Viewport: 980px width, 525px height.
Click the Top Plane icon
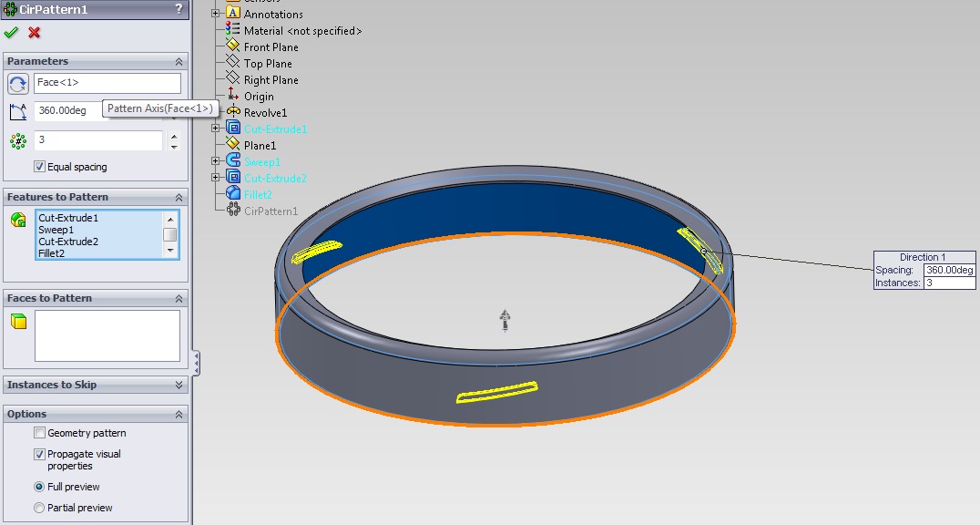click(x=232, y=62)
